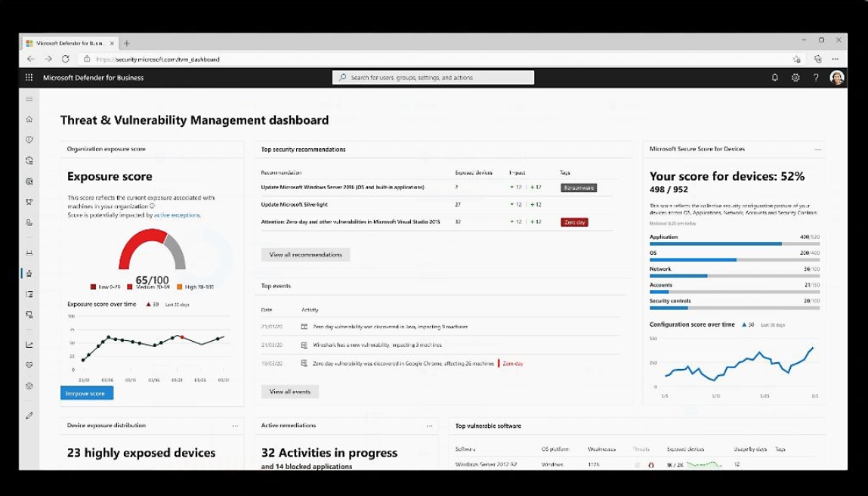Add page to favorites star icon
The image size is (868, 496).
(796, 59)
